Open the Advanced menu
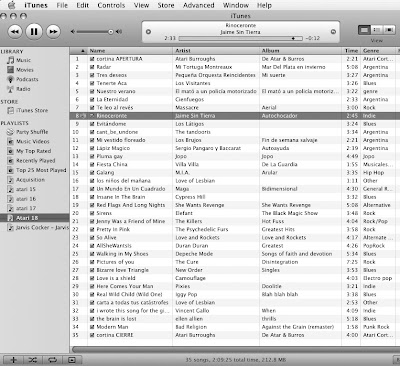 (x=199, y=5)
